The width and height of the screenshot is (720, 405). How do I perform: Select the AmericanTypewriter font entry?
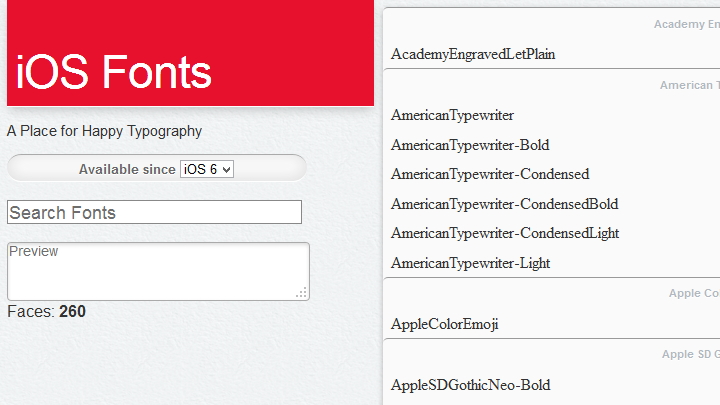pos(452,115)
